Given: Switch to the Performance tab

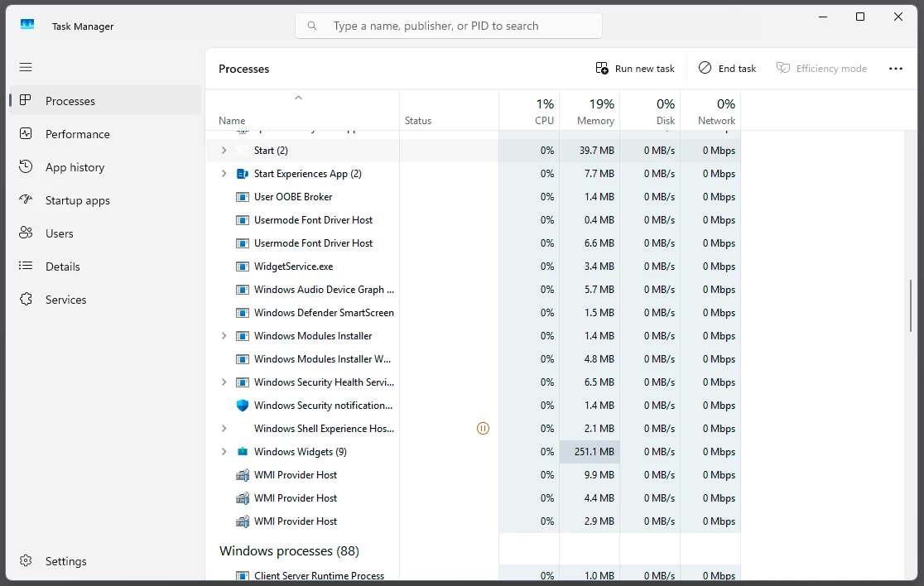Looking at the screenshot, I should (x=105, y=134).
